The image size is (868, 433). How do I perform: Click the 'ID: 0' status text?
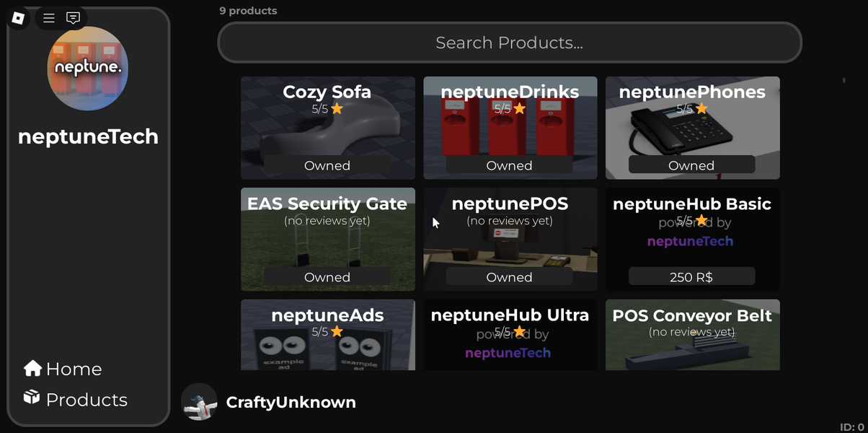(851, 427)
